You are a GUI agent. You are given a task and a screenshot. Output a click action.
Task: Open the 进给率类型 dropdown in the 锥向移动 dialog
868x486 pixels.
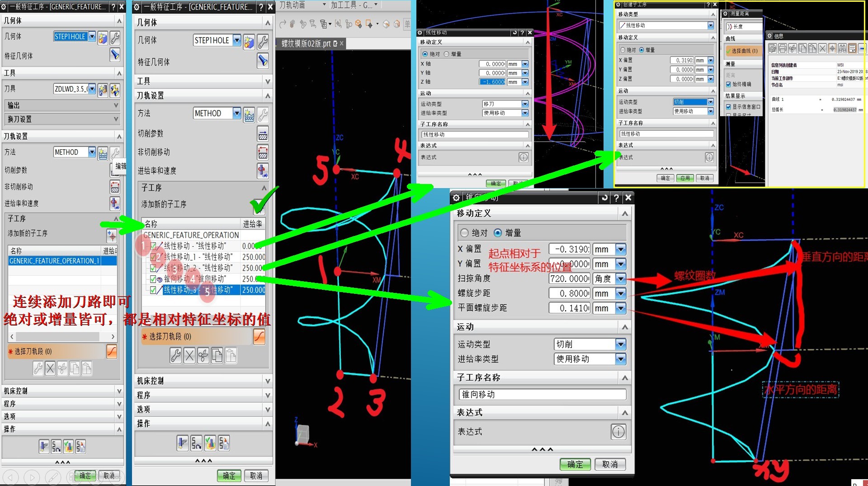coord(621,359)
